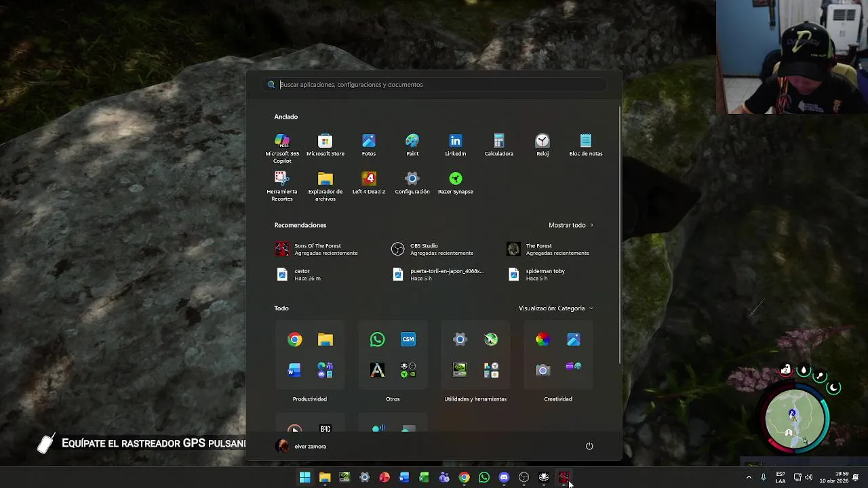Expand Visualización: Categoría dropdown
The image size is (868, 488).
(556, 308)
